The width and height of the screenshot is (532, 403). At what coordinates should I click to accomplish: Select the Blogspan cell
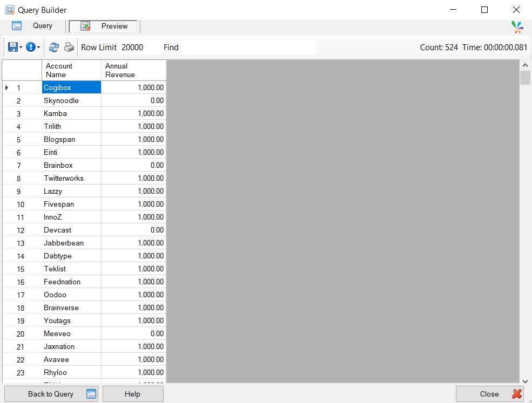click(x=72, y=139)
